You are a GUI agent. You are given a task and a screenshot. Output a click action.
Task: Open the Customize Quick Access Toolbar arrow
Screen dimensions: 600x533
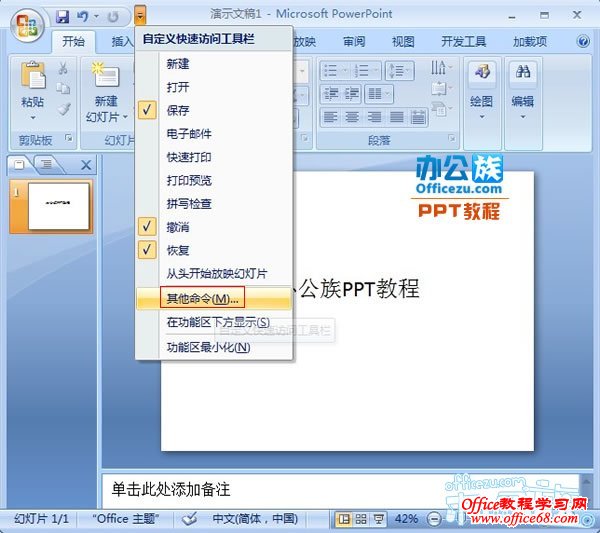(140, 16)
